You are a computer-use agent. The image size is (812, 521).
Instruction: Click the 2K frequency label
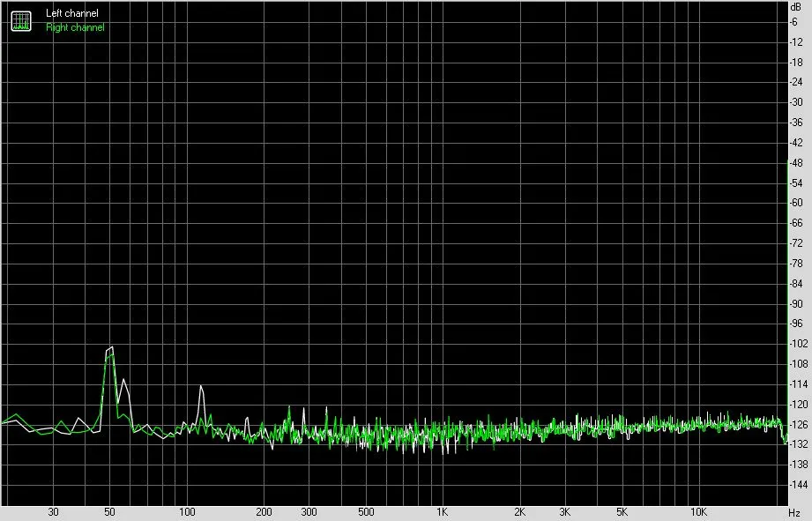(x=519, y=512)
